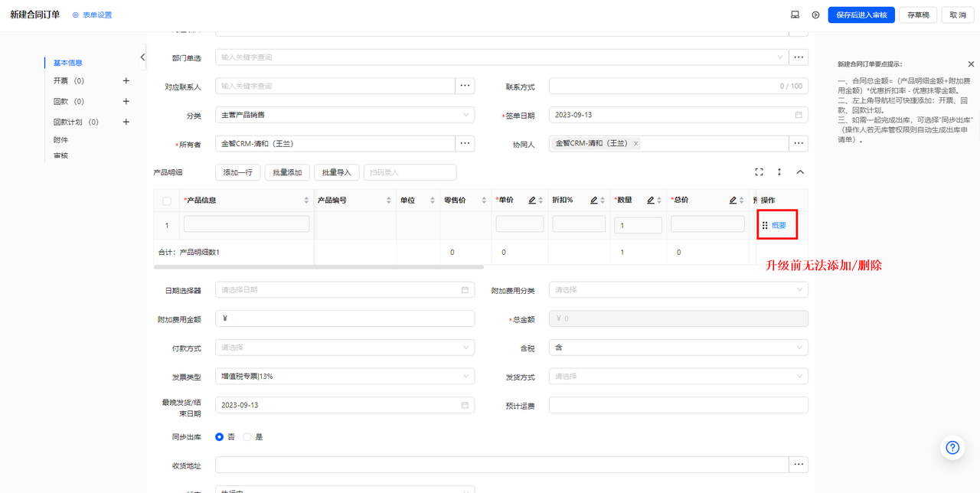Screen dimensions: 980x493
Task: Open 协同人 ellipsis picker button
Action: (x=799, y=143)
